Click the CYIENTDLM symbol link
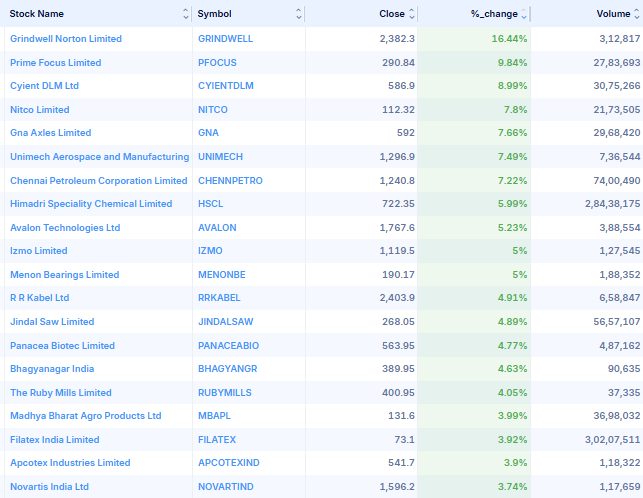This screenshot has height=498, width=643. click(x=226, y=86)
